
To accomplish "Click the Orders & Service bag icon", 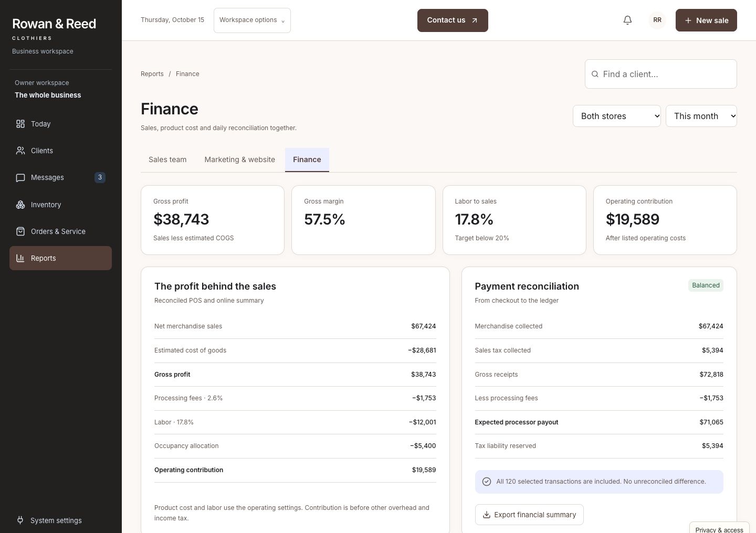I will click(x=20, y=231).
